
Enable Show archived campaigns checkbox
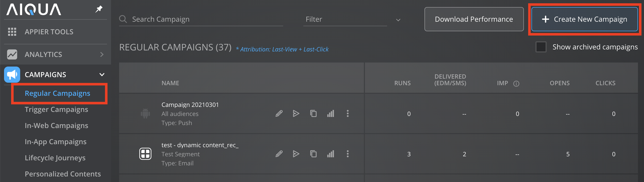541,47
